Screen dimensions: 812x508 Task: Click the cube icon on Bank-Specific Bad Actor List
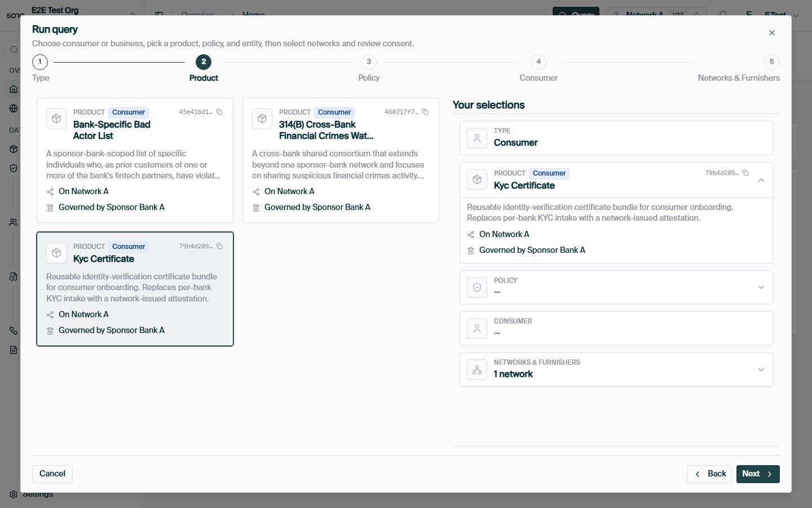56,119
